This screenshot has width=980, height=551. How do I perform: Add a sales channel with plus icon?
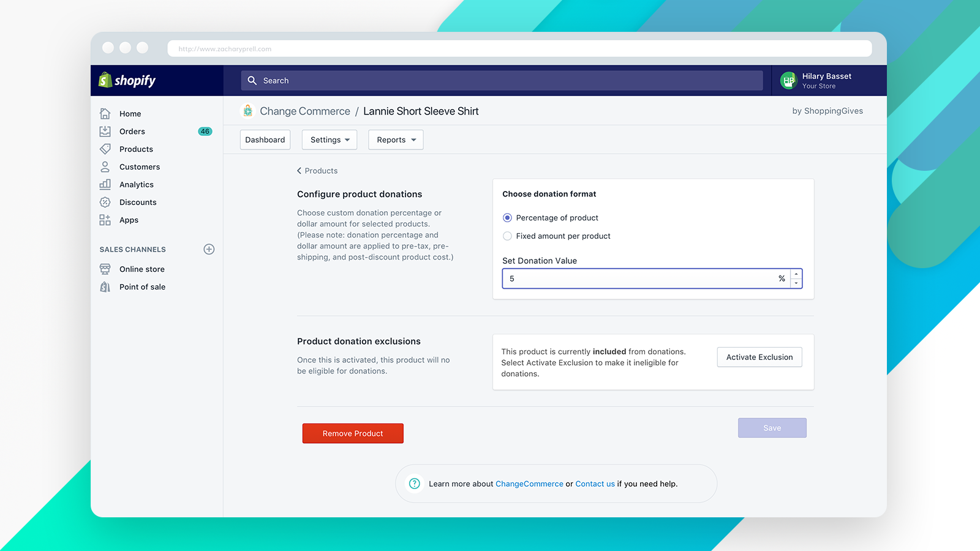pyautogui.click(x=209, y=249)
